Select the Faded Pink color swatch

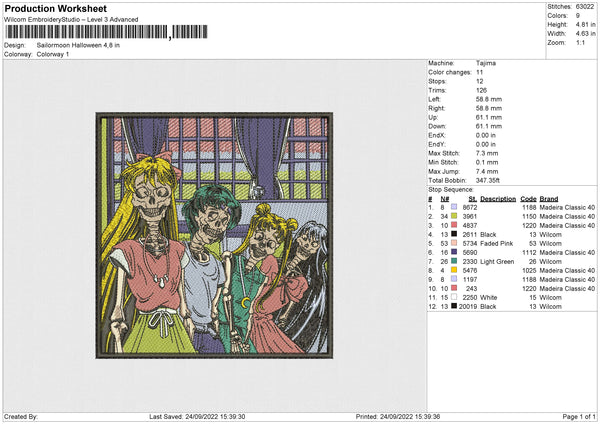click(x=456, y=243)
